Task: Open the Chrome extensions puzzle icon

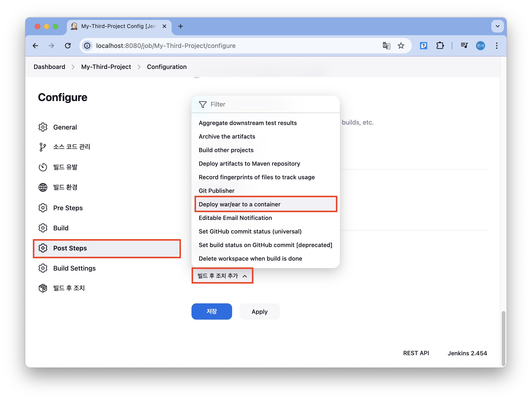Action: tap(440, 46)
